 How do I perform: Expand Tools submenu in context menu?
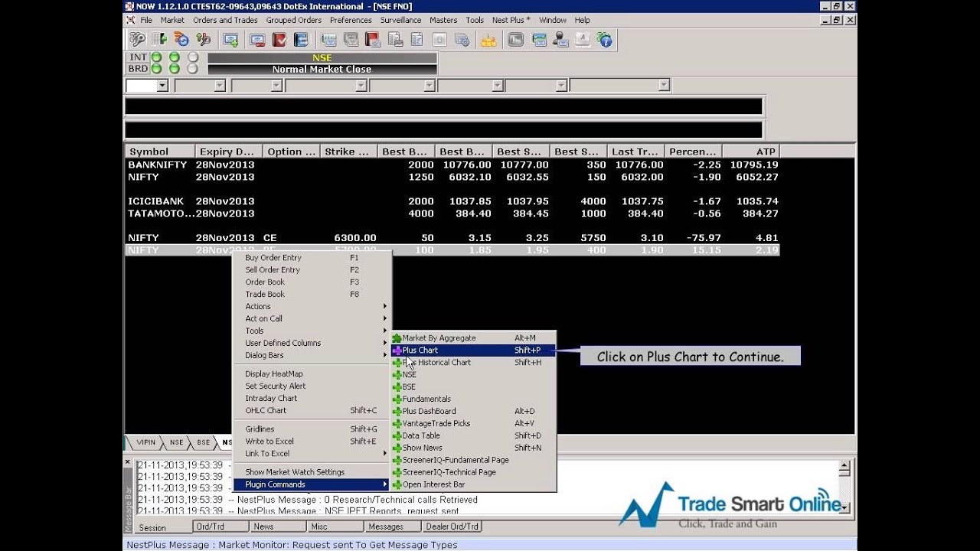pyautogui.click(x=312, y=331)
